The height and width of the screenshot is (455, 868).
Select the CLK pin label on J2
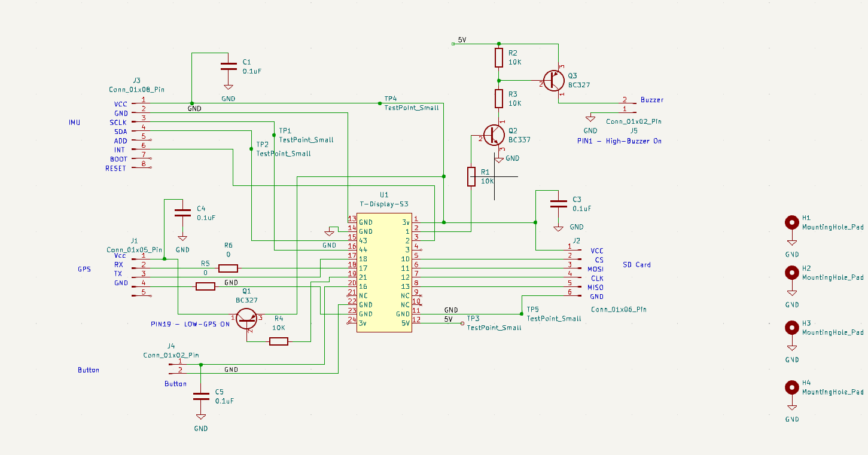click(597, 279)
